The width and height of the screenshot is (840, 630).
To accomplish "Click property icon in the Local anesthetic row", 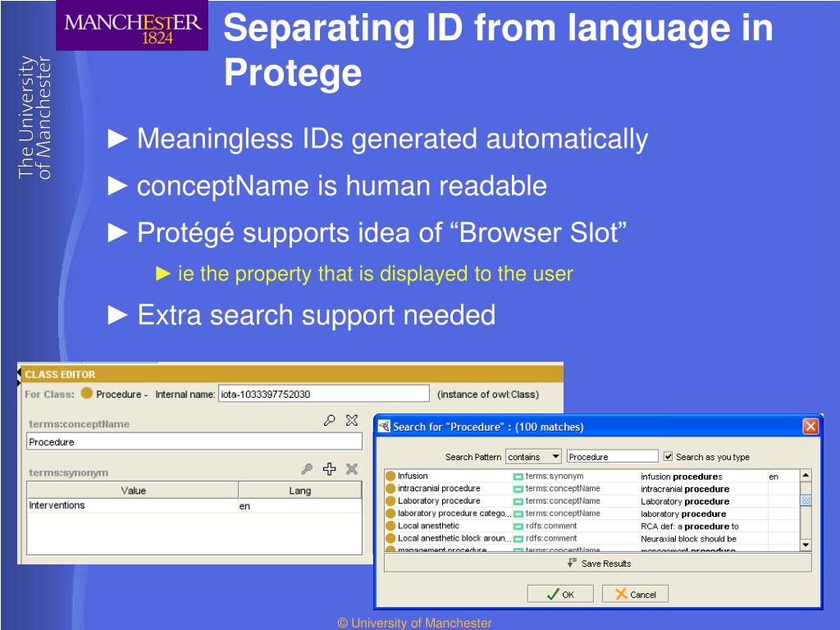I will click(x=518, y=526).
